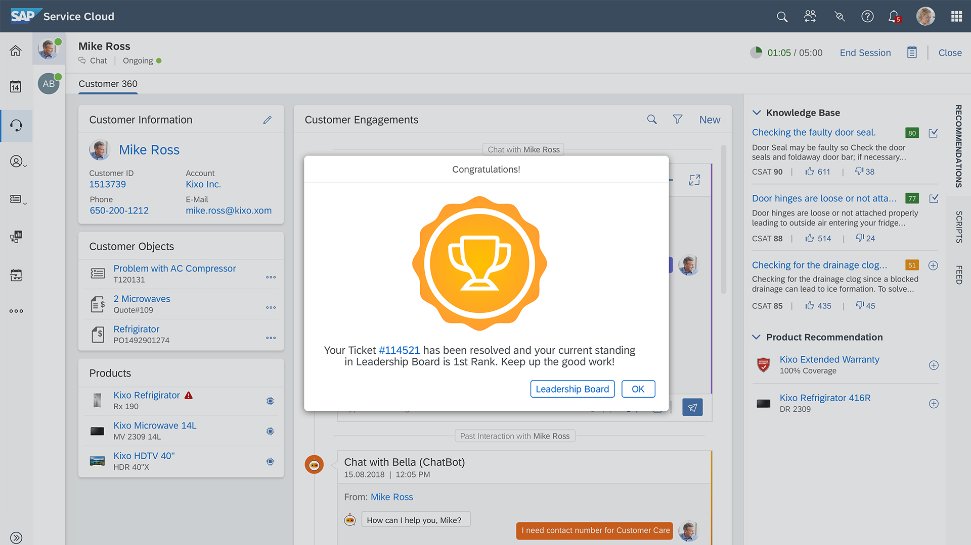Edit Customer Information with pencil icon
Image resolution: width=971 pixels, height=545 pixels.
click(x=267, y=120)
